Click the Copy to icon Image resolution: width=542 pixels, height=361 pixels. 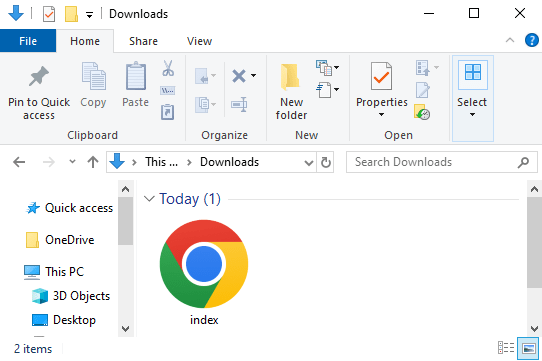(202, 104)
